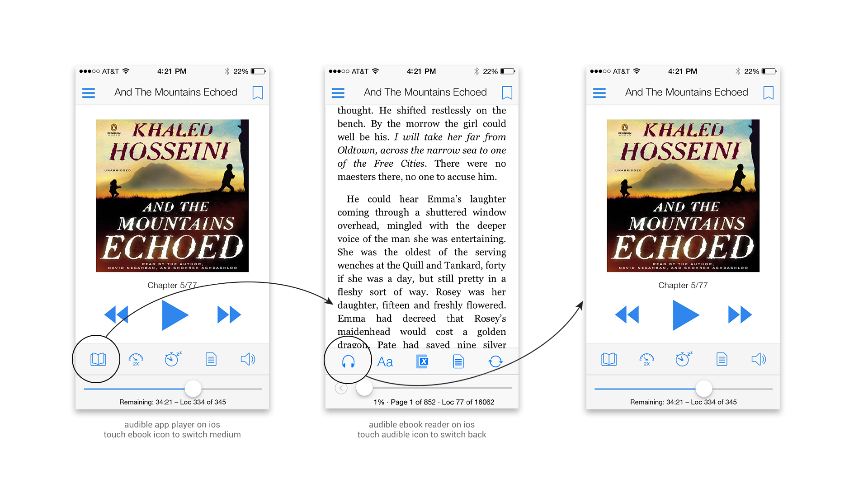Open hamburger menu on the left player screen
The image size is (868, 488).
(89, 93)
